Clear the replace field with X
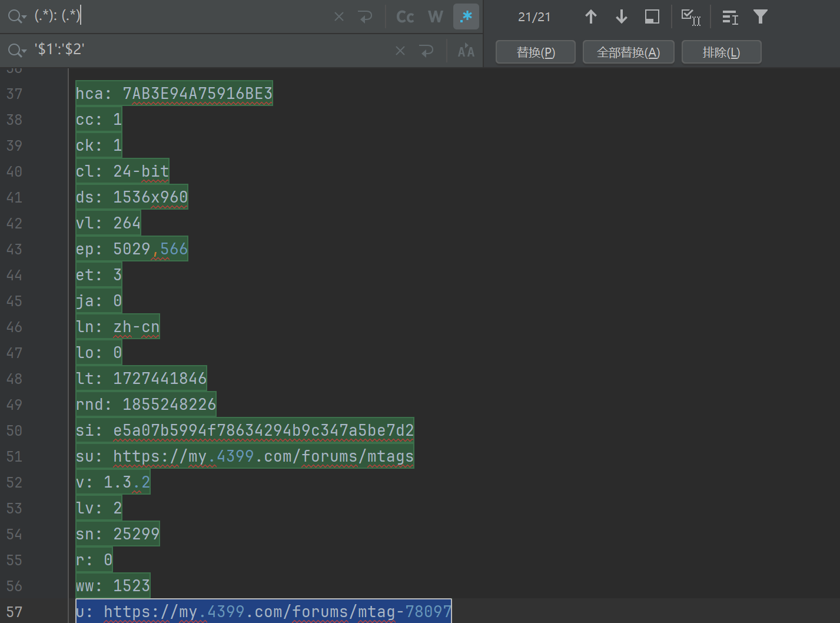Viewport: 840px width, 623px height. (400, 51)
